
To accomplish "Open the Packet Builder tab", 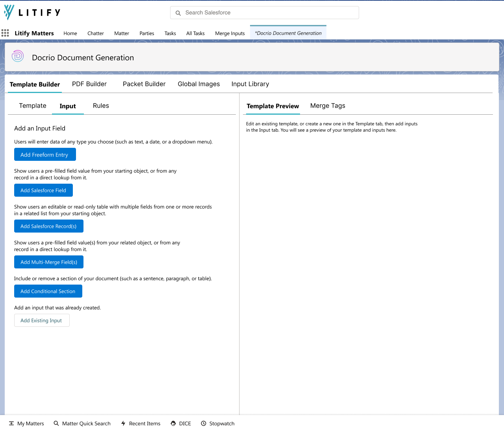I will click(x=144, y=84).
